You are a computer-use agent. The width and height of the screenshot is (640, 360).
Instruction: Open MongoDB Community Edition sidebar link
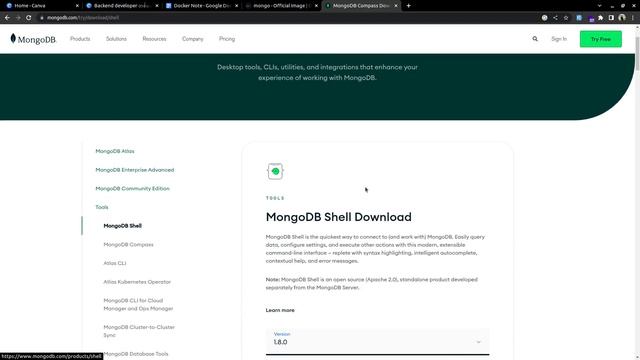click(132, 189)
